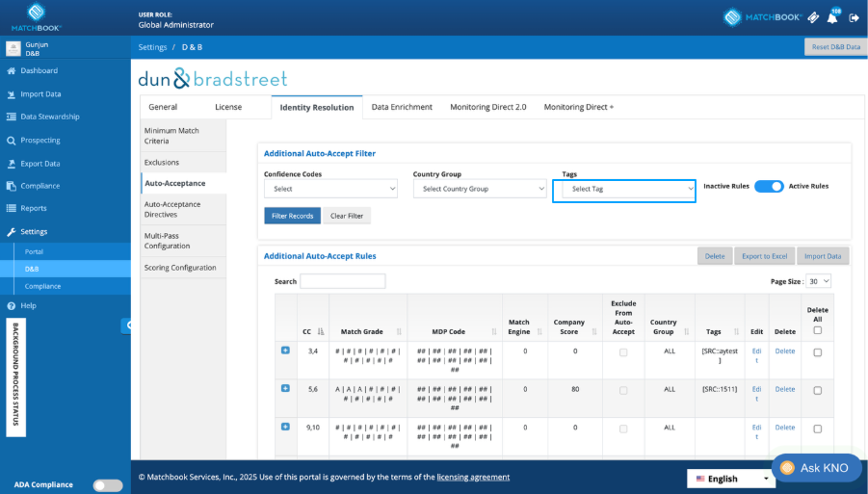The height and width of the screenshot is (494, 868).
Task: Switch to Monitoring Direct 2.0 tab
Action: (x=487, y=107)
